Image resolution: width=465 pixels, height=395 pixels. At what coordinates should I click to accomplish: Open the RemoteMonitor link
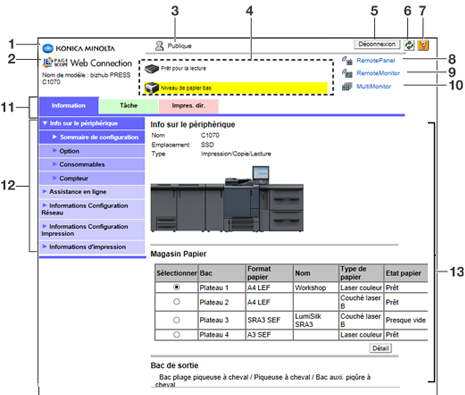coord(378,73)
